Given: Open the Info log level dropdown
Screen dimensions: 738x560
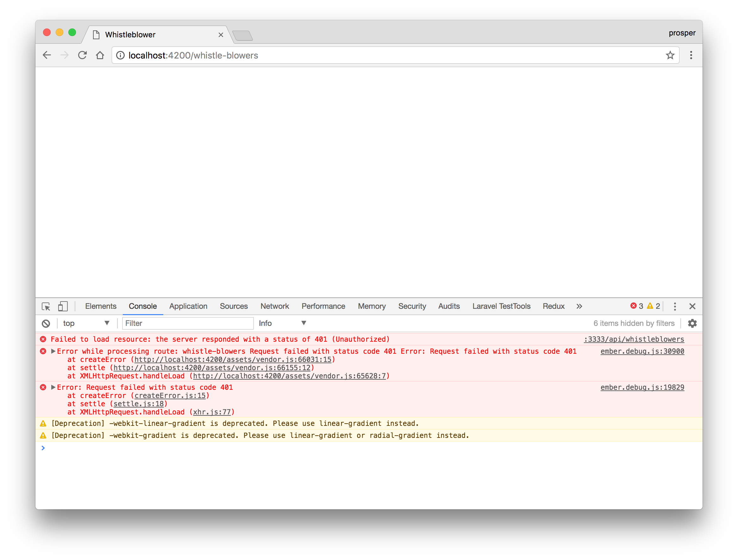Looking at the screenshot, I should [282, 323].
